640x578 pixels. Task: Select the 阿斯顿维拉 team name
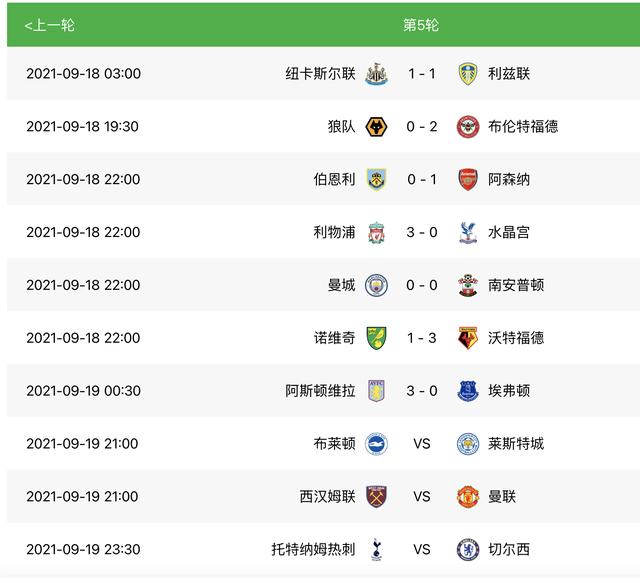coord(320,391)
